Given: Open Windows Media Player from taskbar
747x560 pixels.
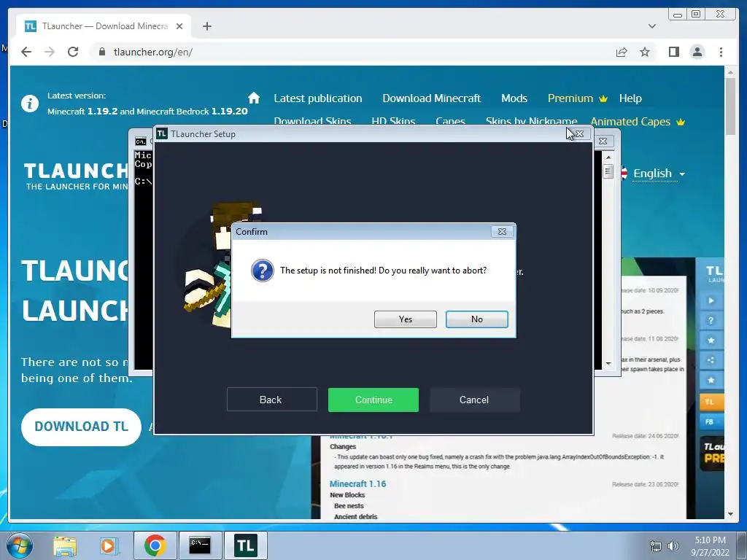Looking at the screenshot, I should [108, 545].
